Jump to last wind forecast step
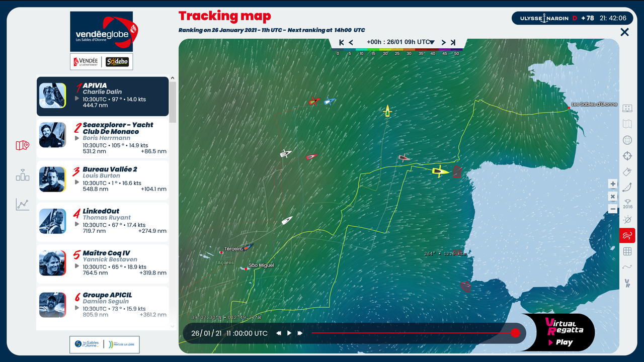The height and width of the screenshot is (362, 644). 453,43
